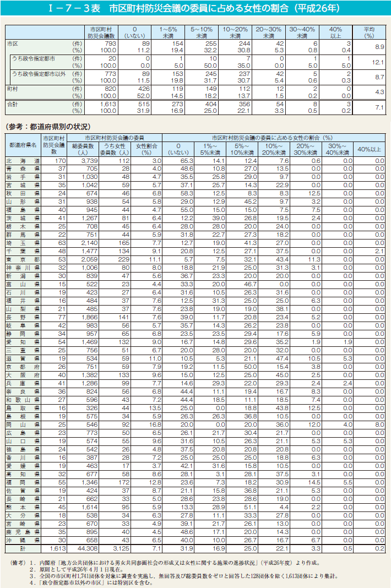The image size is (391, 588).
Task: Click the average value '12.1' for 政令指定都市
Action: point(378,62)
